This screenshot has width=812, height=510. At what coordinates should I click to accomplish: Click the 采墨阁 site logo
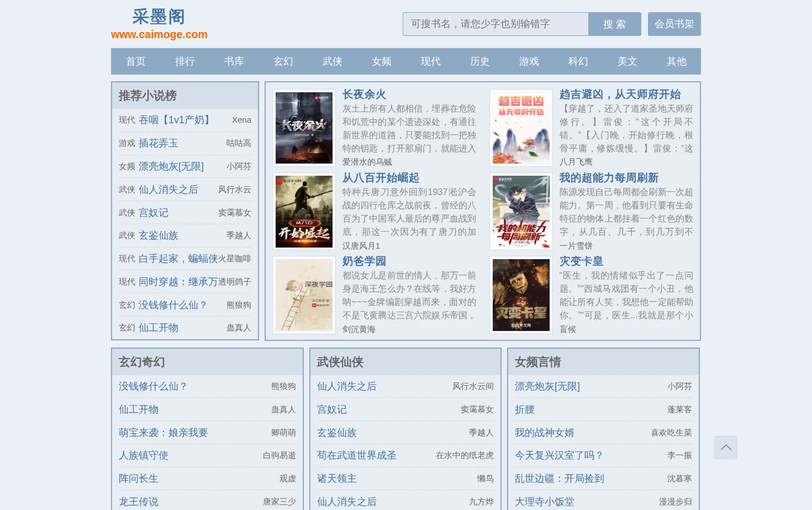pyautogui.click(x=159, y=17)
